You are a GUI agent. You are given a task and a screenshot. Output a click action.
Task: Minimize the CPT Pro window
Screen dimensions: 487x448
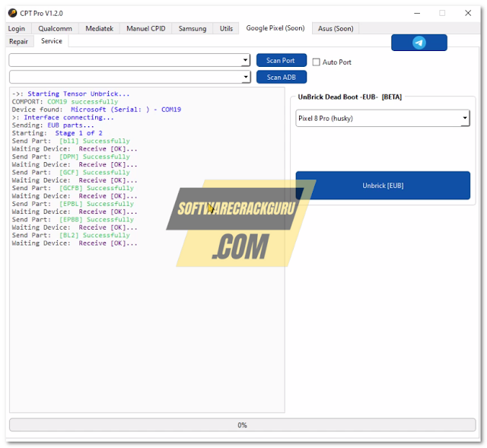[415, 13]
